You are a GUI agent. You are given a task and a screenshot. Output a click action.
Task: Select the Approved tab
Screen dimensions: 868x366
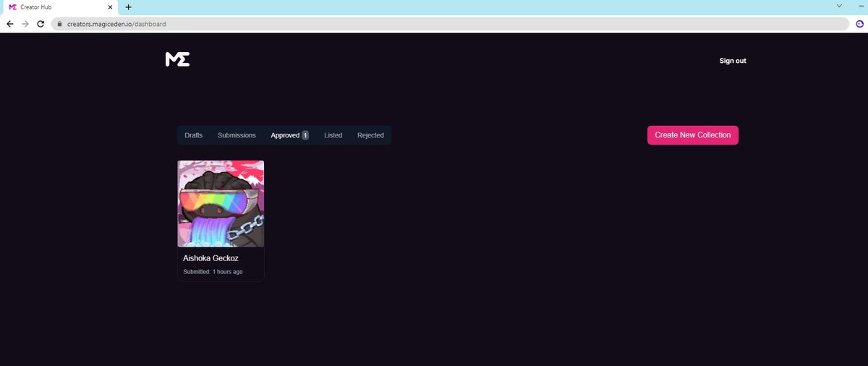point(289,135)
